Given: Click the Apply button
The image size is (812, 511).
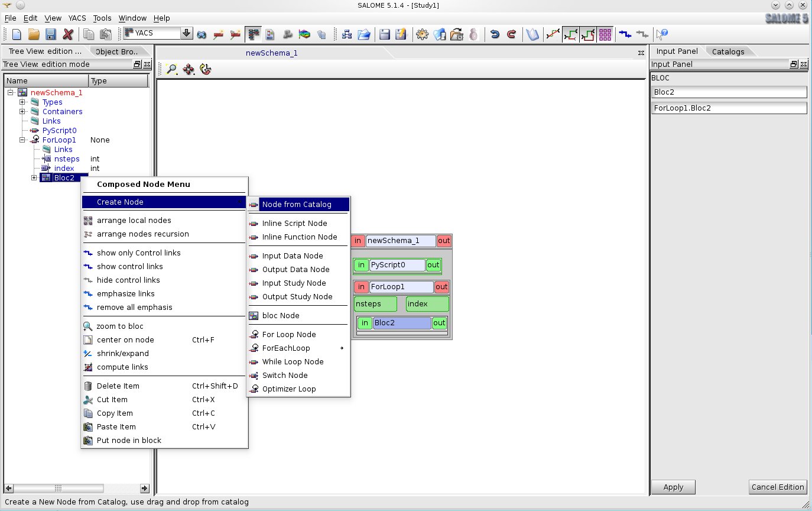Looking at the screenshot, I should point(673,487).
